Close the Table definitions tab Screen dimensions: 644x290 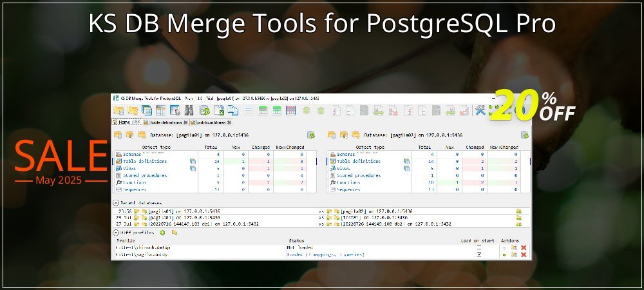[185, 122]
